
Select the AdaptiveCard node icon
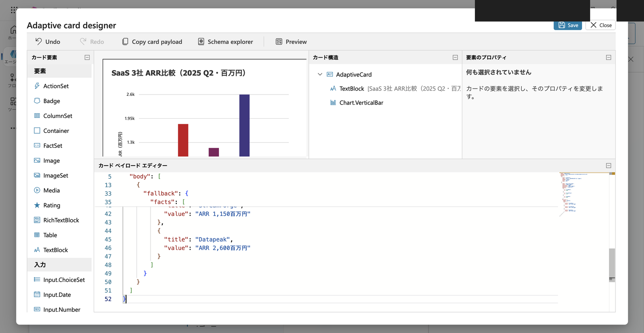330,74
